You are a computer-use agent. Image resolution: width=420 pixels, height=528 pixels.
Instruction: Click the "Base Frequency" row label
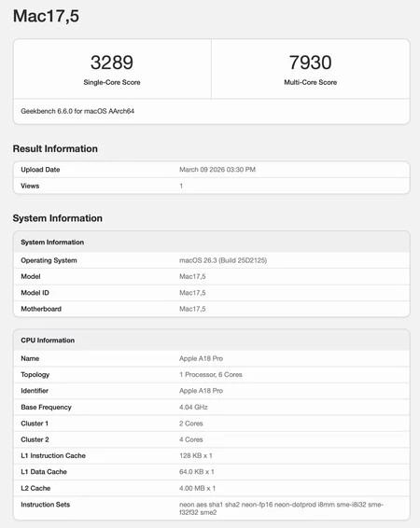[x=46, y=407]
